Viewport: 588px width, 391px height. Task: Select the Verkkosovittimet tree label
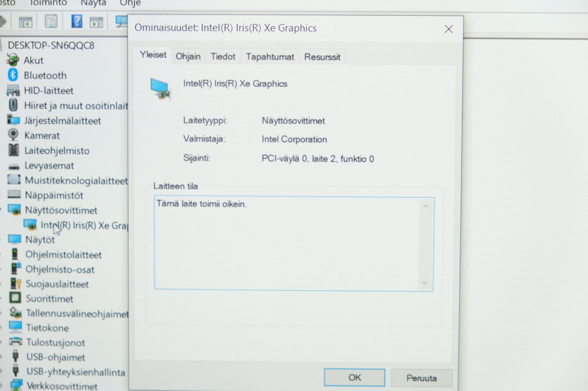pos(62,386)
